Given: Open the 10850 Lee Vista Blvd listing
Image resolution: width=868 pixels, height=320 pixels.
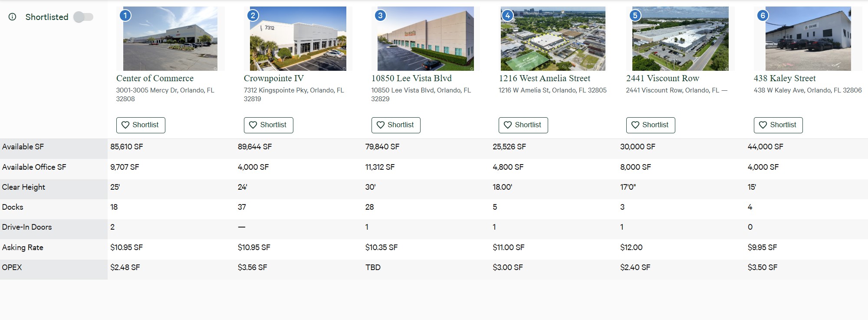Looking at the screenshot, I should click(411, 78).
